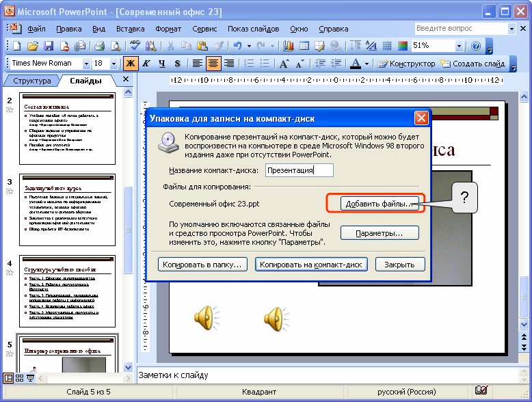Switch to the Структура tab
The image size is (532, 402).
point(32,81)
